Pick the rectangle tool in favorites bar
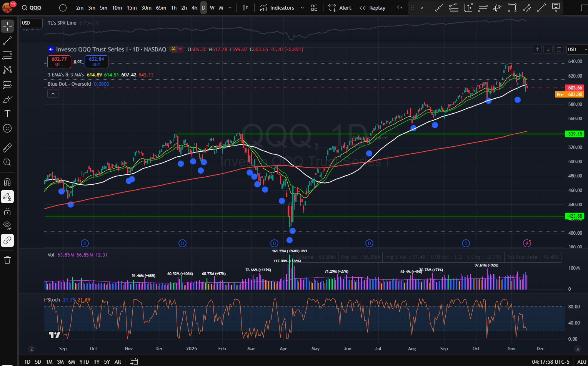The height and width of the screenshot is (366, 588). [512, 8]
